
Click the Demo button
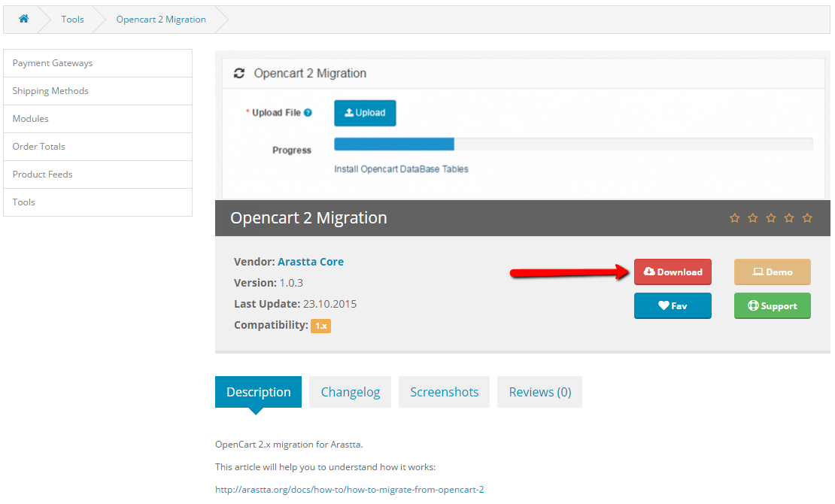click(772, 272)
